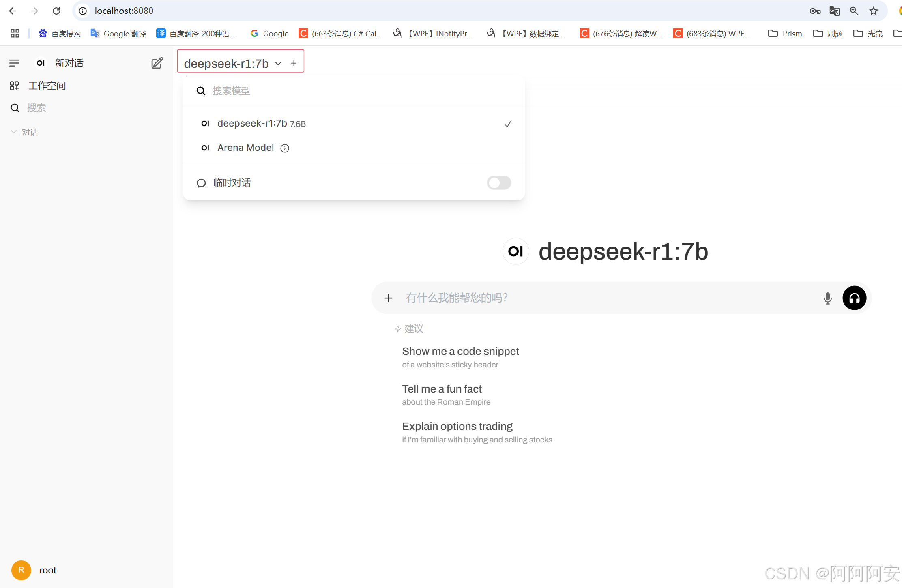Click the zoom magnifier icon
The width and height of the screenshot is (902, 588).
point(854,11)
